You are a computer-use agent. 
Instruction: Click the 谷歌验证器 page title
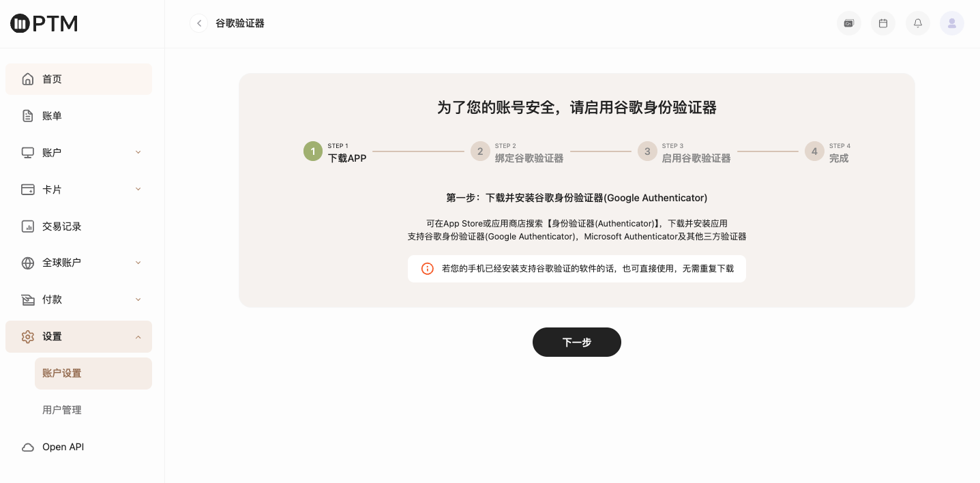pos(240,23)
